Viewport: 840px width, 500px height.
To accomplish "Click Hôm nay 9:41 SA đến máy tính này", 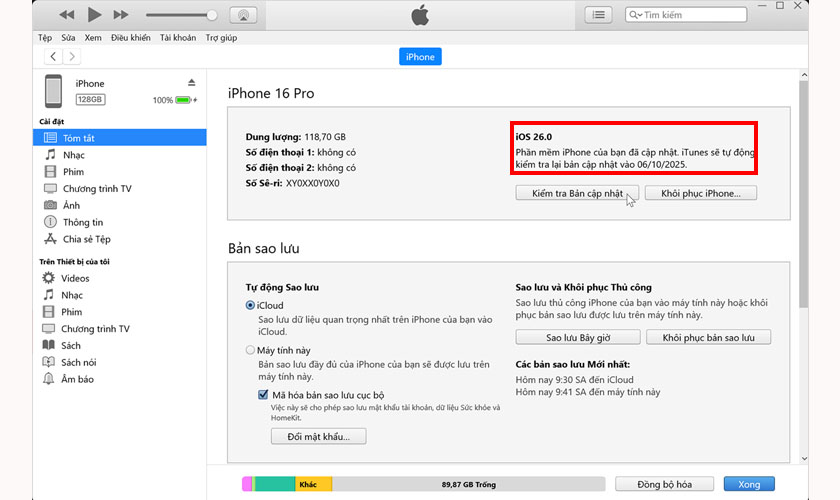I will click(588, 392).
